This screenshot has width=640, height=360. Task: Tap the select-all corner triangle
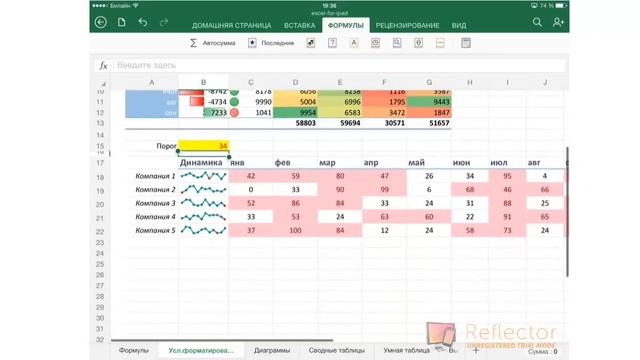click(x=104, y=84)
